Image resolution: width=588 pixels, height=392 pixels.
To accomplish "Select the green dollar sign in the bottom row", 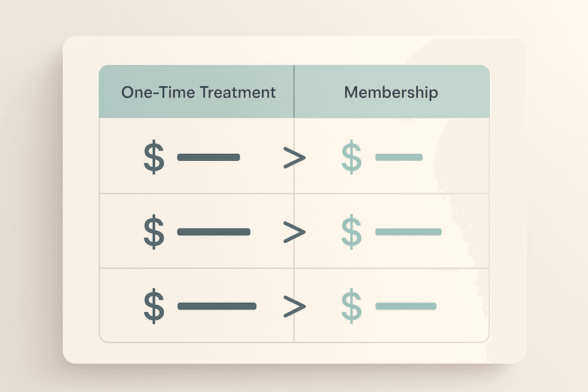I will tap(351, 306).
